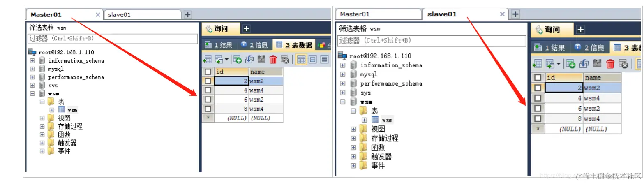
Task: In right window, click the duplicate row icon
Action: (584, 64)
